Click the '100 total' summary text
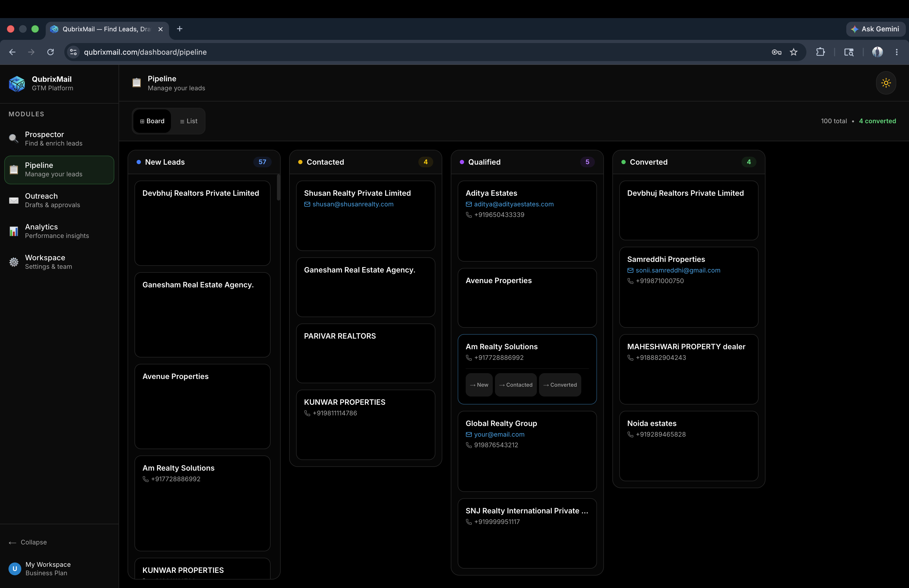Image resolution: width=909 pixels, height=588 pixels. click(834, 121)
